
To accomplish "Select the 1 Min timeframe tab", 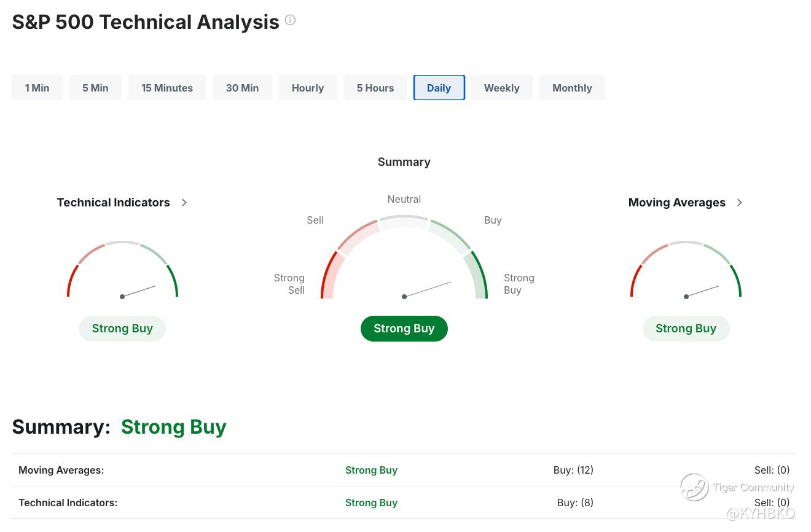I will click(37, 88).
